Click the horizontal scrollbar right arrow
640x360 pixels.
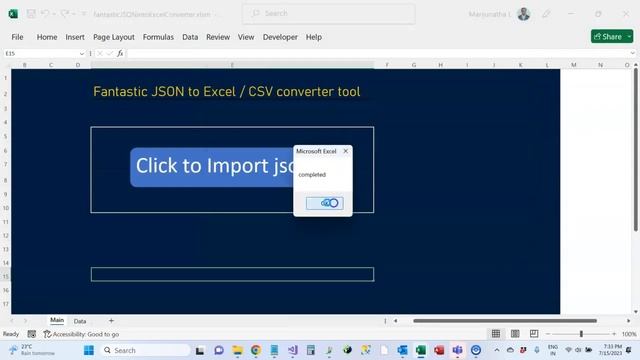629,321
